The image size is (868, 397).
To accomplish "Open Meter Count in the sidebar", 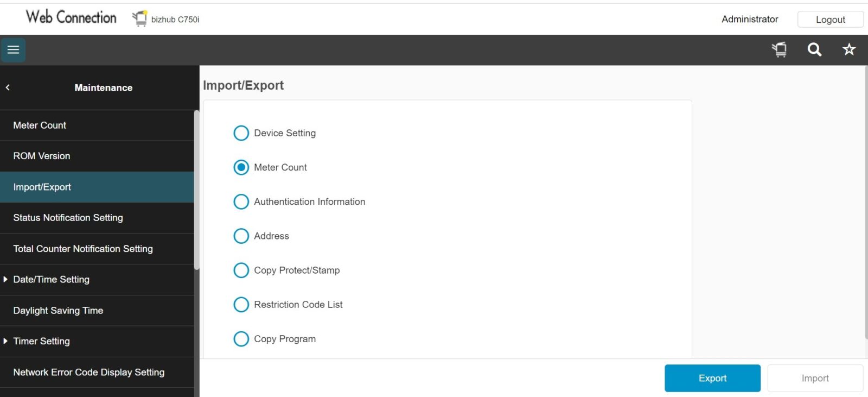I will tap(40, 125).
